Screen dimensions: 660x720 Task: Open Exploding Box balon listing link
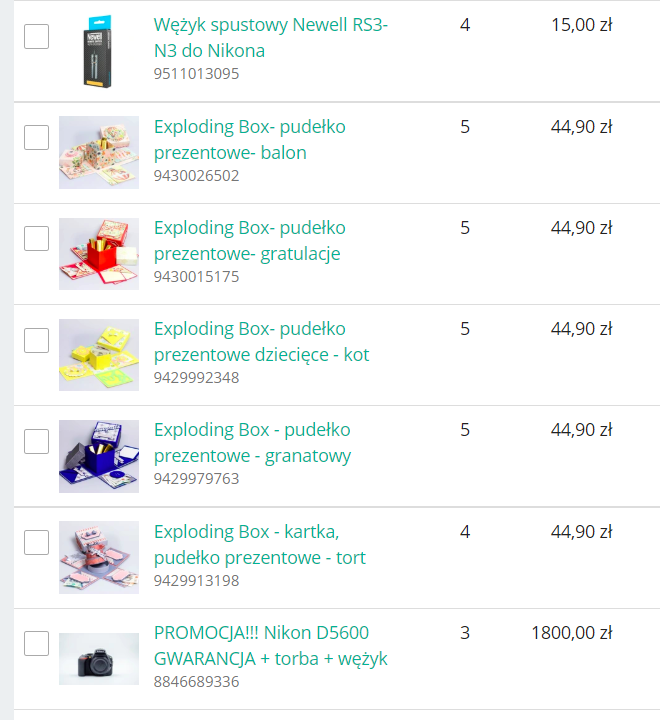(x=249, y=139)
